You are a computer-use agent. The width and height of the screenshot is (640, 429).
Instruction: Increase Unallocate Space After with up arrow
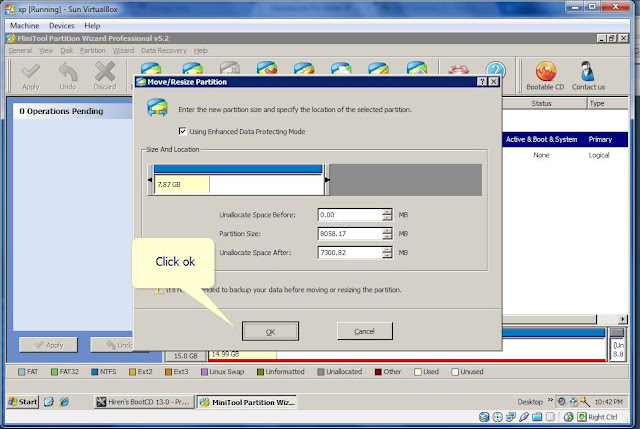point(387,249)
